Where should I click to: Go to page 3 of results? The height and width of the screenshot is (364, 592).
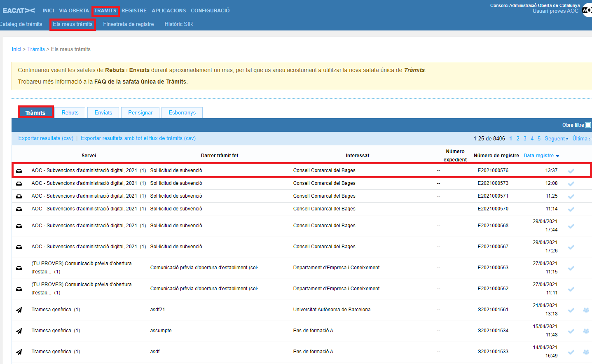525,139
